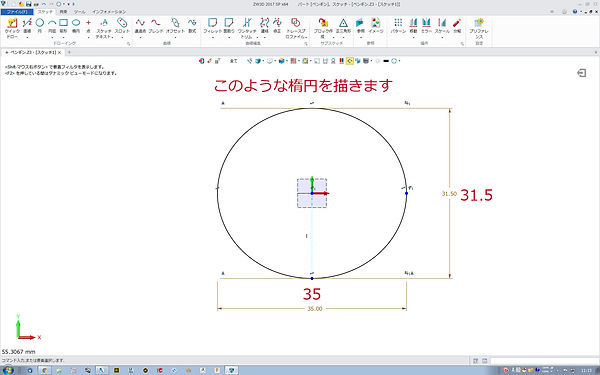
Task: Select the black line-color swatch in view toolbar
Action: coord(386,61)
